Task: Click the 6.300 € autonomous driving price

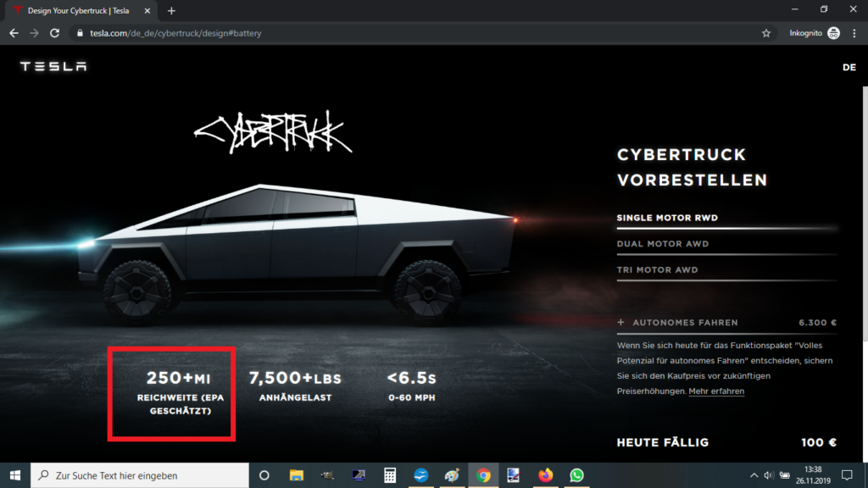Action: 817,323
